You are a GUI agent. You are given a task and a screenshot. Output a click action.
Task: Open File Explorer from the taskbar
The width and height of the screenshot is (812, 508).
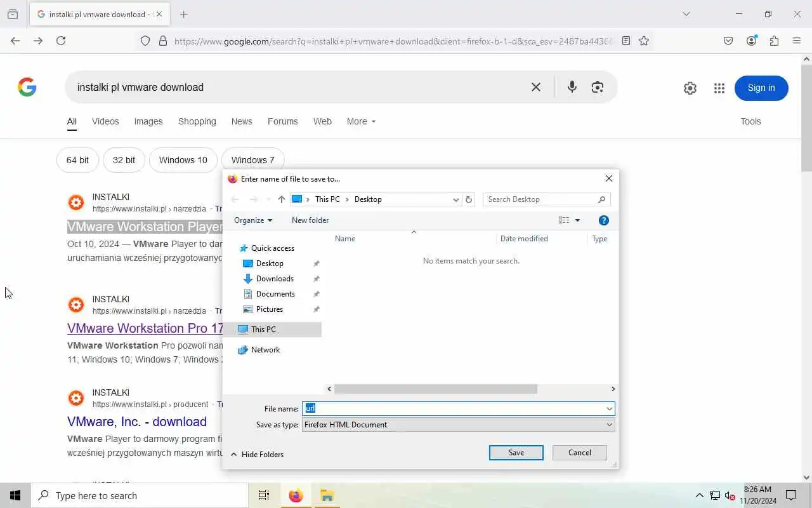pos(327,495)
